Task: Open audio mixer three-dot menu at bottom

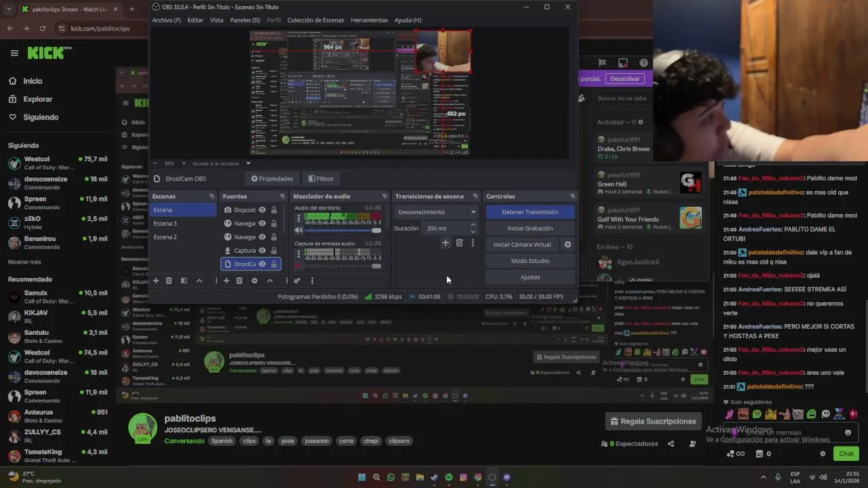Action: coord(312,281)
